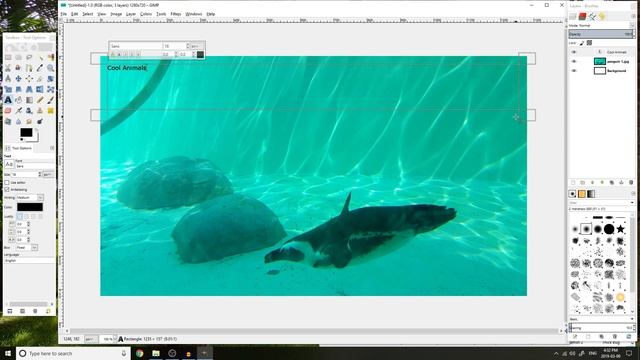Switch to the Channels tab in dock
Screen dimensions: 640x360
tap(582, 16)
